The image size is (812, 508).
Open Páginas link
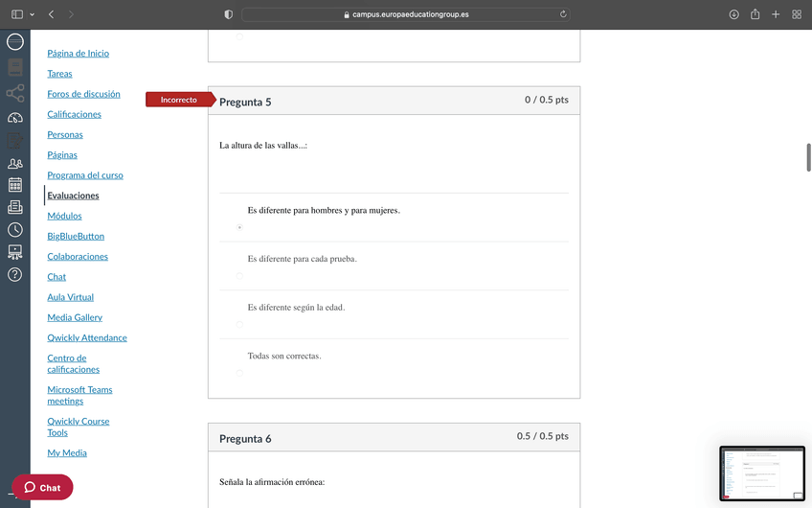[62, 155]
